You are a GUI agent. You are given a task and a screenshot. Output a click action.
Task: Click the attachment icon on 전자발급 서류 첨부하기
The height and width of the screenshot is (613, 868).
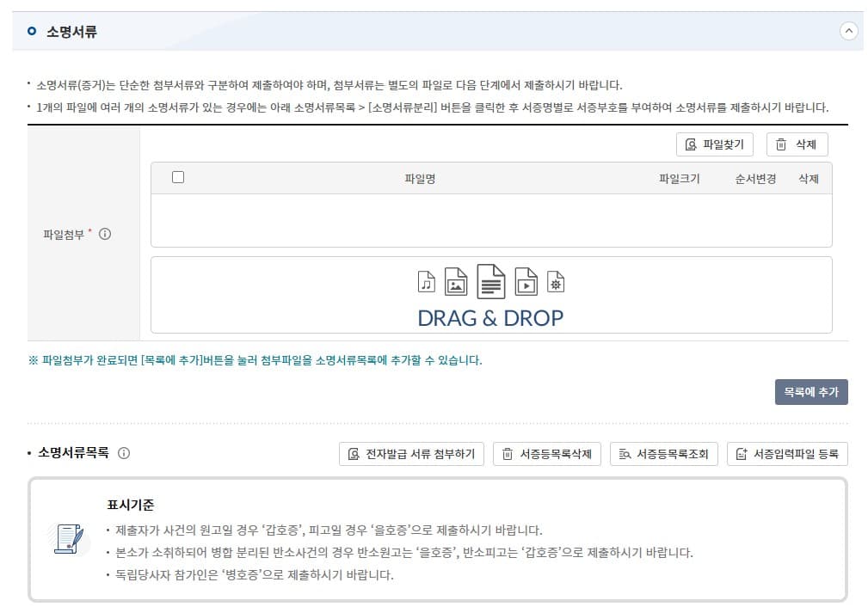[x=351, y=454]
